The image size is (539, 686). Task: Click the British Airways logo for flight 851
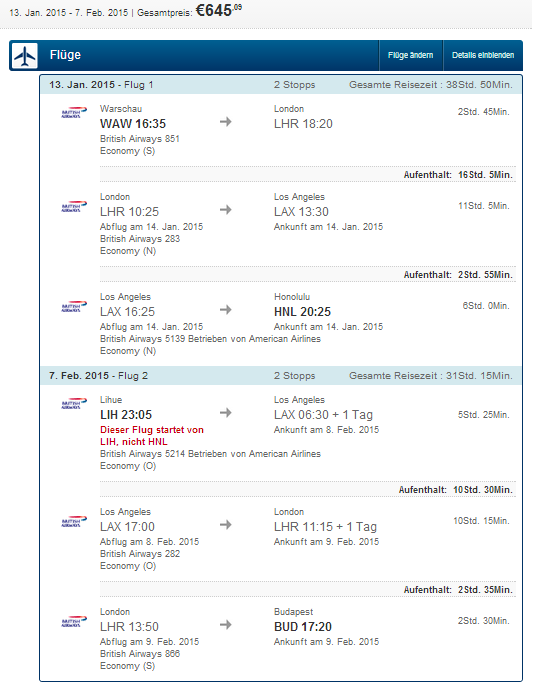(x=74, y=113)
